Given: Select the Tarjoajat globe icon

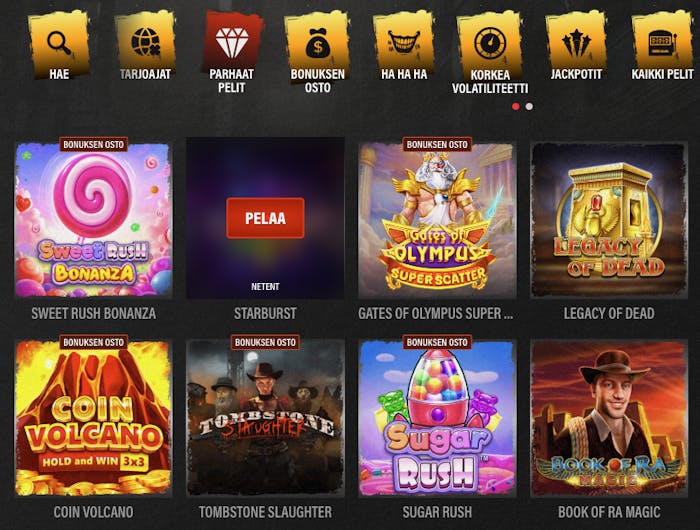Looking at the screenshot, I should pyautogui.click(x=145, y=42).
